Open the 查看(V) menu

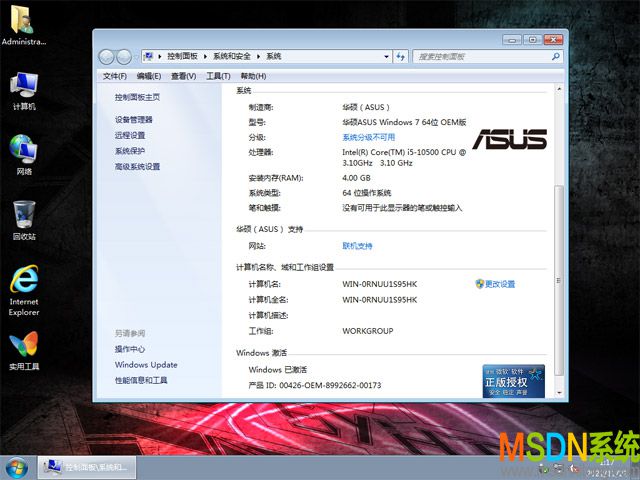[x=183, y=76]
